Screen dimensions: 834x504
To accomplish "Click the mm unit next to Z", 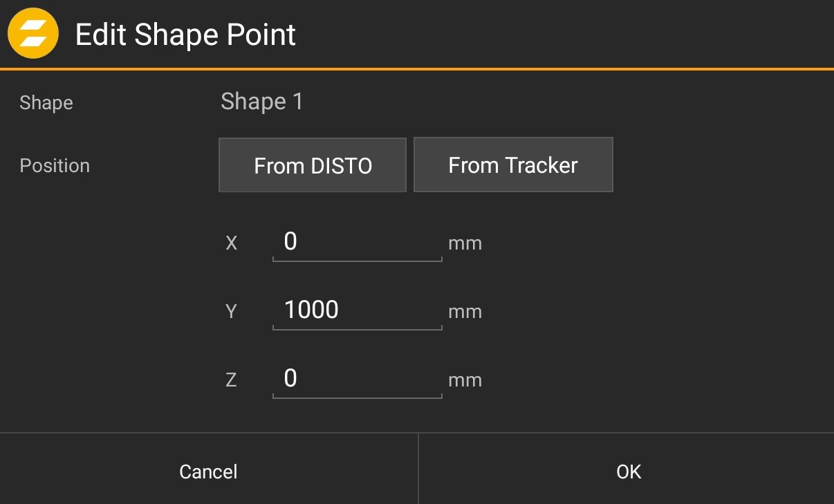I will [x=465, y=380].
